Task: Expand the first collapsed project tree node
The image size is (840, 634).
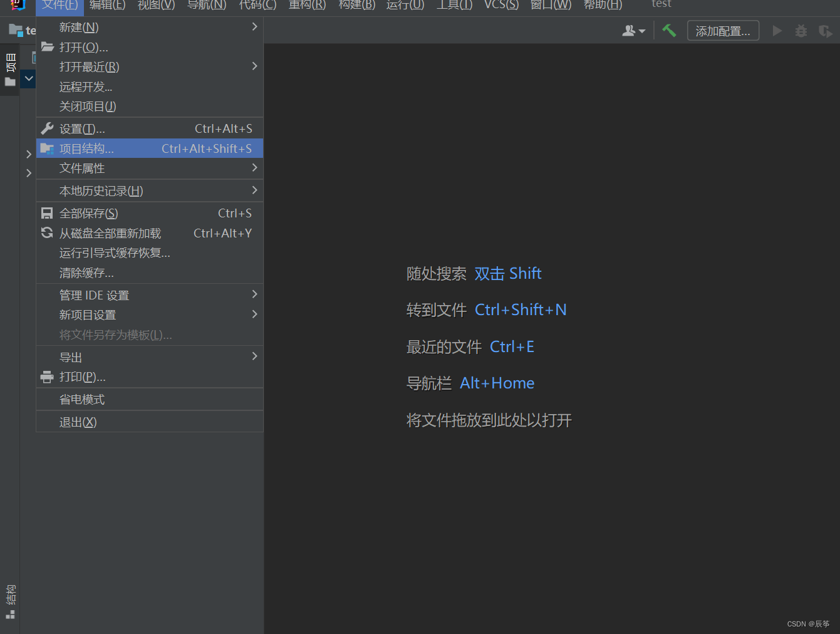Action: (29, 154)
